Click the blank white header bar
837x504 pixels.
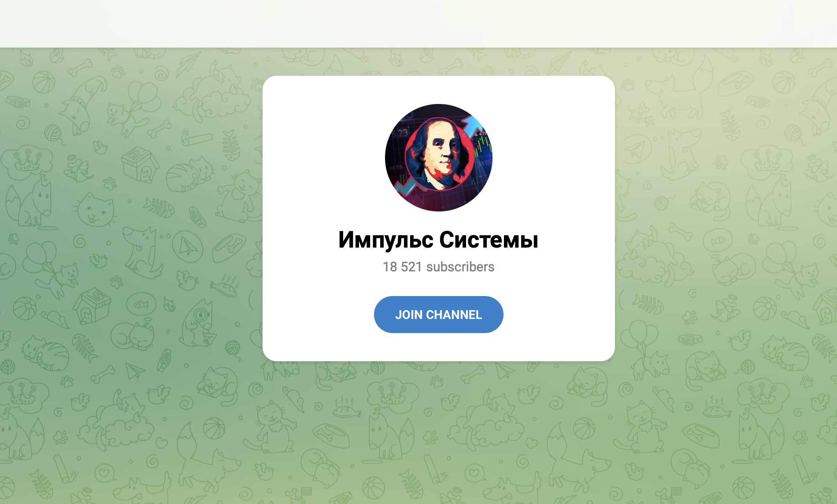(x=418, y=23)
